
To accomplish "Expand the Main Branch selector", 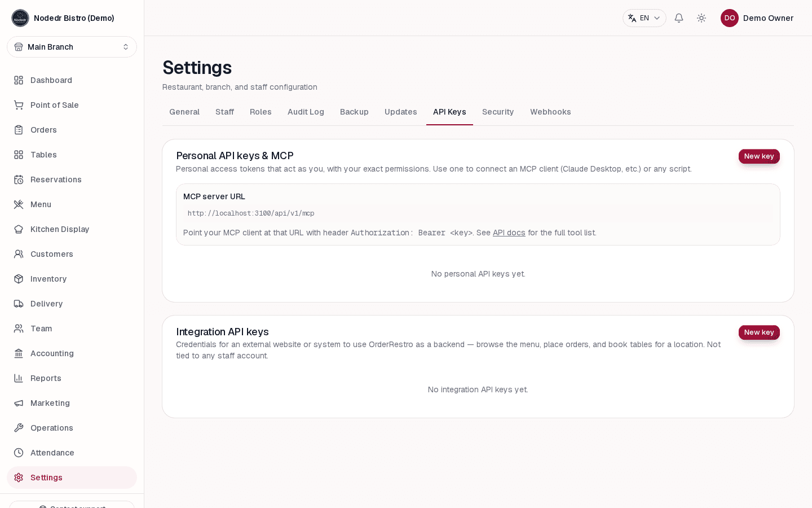I will tap(72, 47).
